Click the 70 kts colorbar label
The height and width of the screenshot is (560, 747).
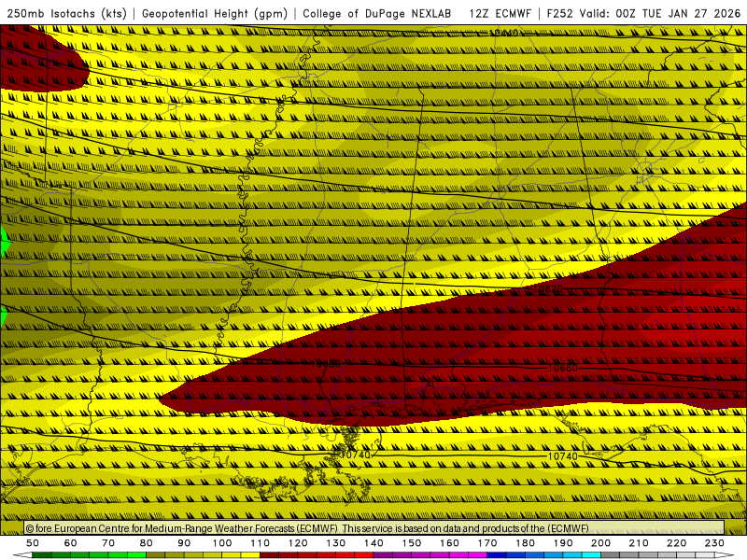108,543
